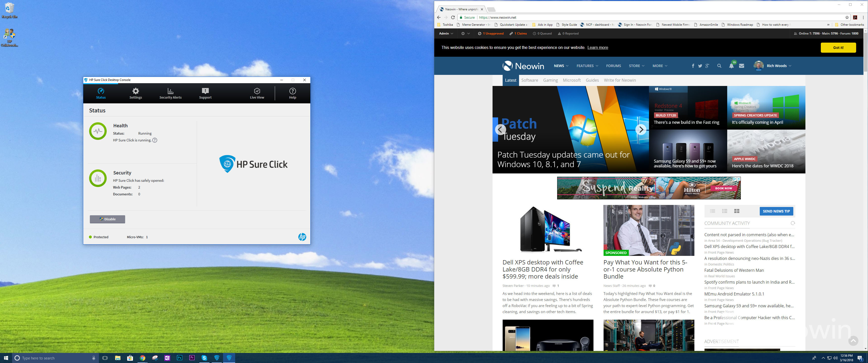Viewport: 868px width, 363px height.
Task: Open the Recycle Bin desktop icon
Action: [9, 10]
